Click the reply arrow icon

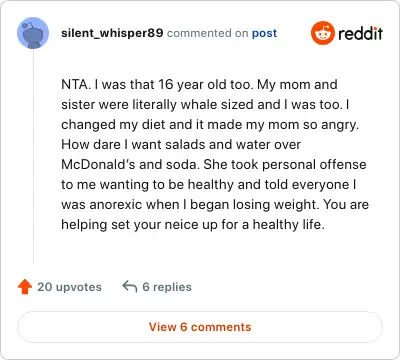[130, 286]
